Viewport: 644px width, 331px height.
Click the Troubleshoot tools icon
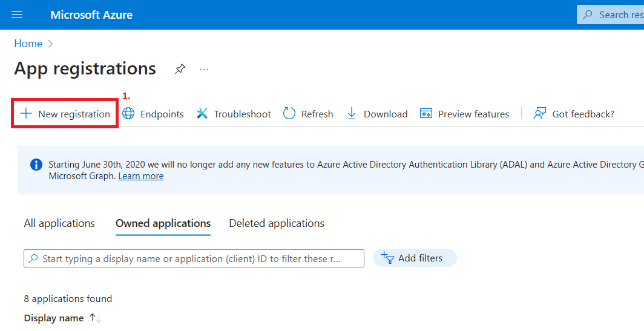click(x=202, y=114)
